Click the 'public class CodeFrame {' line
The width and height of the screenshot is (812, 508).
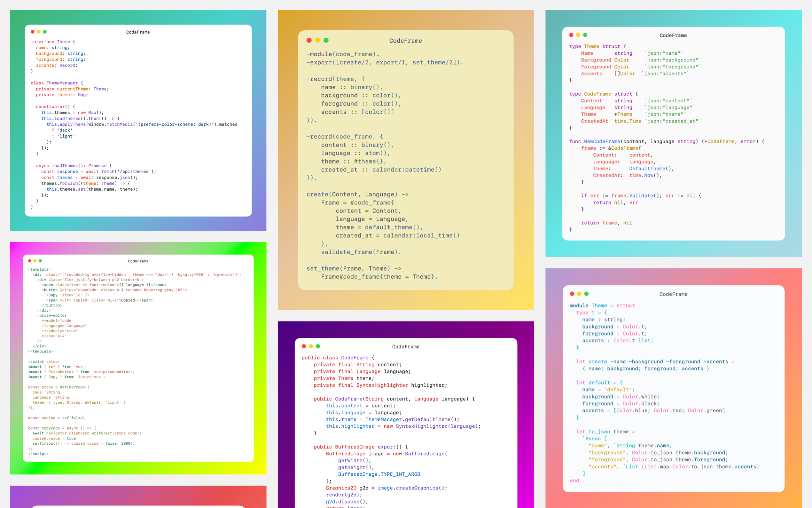pyautogui.click(x=338, y=358)
